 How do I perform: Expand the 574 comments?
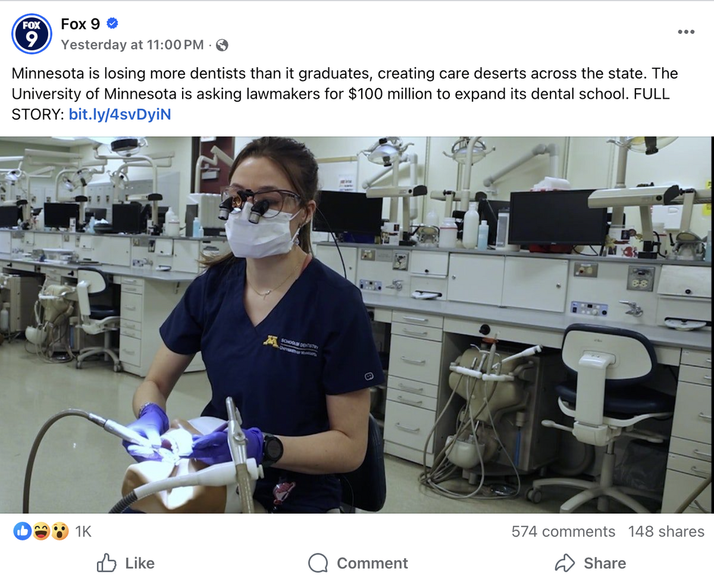563,531
